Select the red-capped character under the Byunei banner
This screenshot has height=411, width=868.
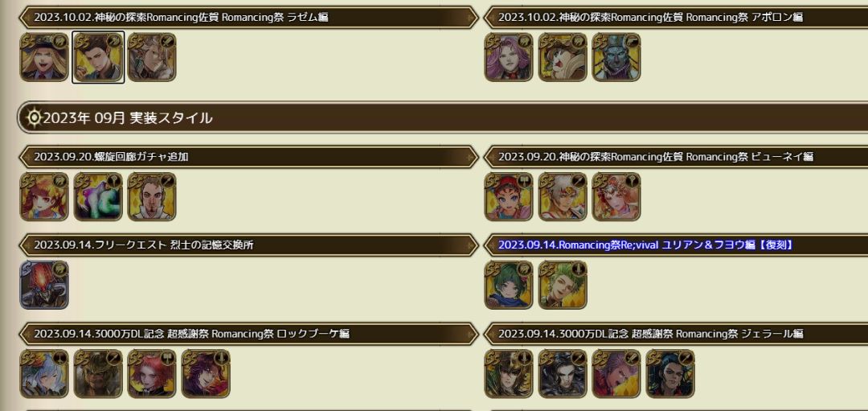pos(509,196)
